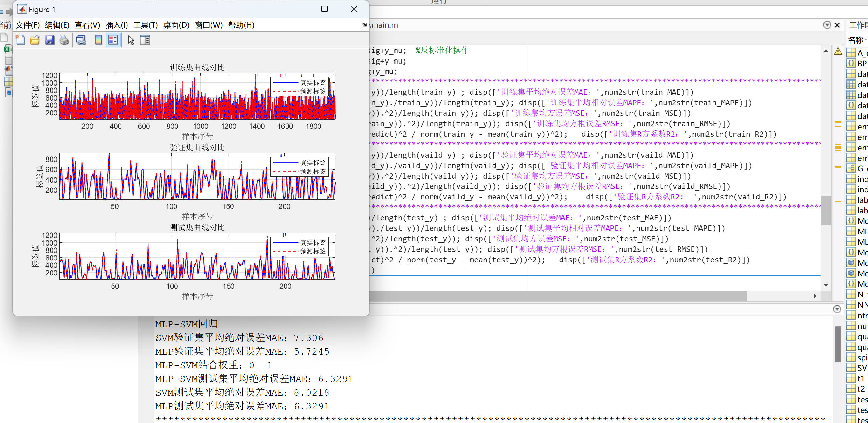Open the Property Inspector panel icon
This screenshot has width=868, height=423.
(145, 40)
